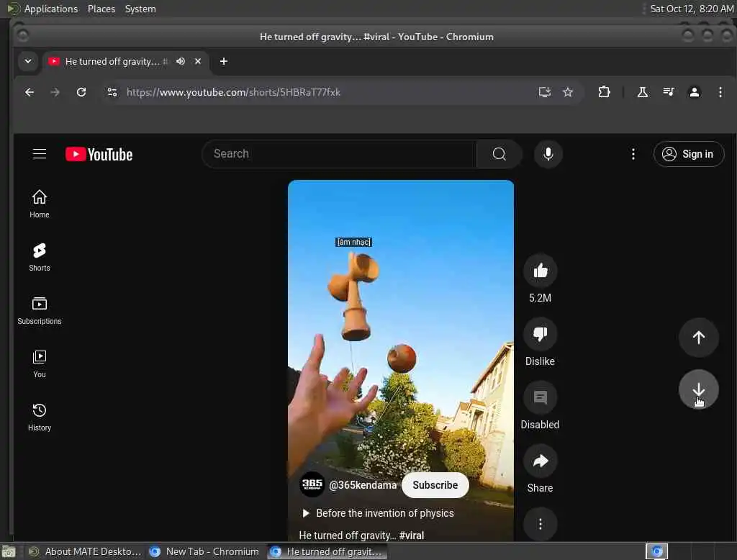Screen dimensions: 737x560
Task: Click the install app icon in address bar
Action: coord(544,92)
